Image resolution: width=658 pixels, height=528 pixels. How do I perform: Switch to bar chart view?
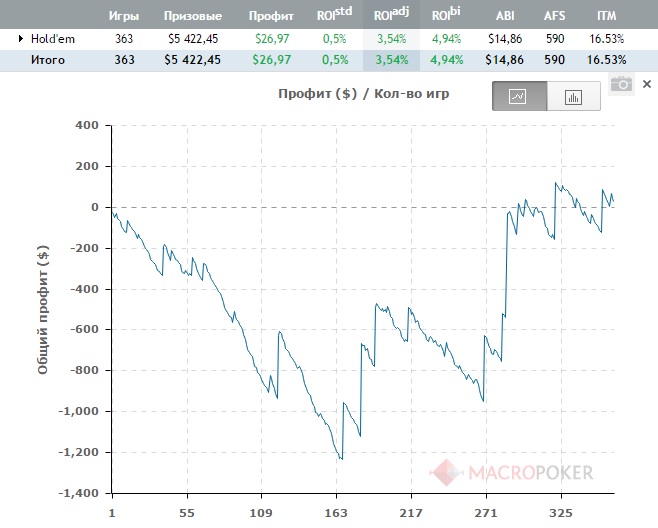pyautogui.click(x=574, y=97)
